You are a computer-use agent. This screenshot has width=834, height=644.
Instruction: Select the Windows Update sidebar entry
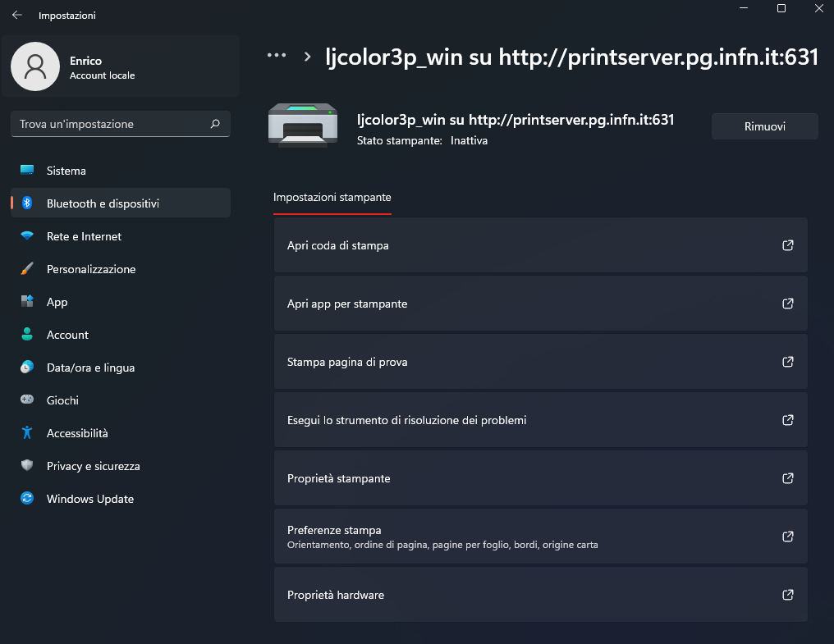120,499
